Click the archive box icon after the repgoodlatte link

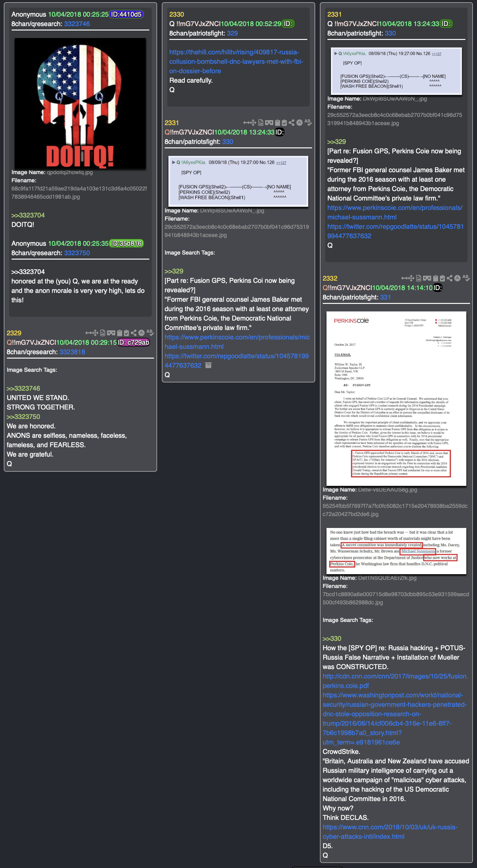209,365
